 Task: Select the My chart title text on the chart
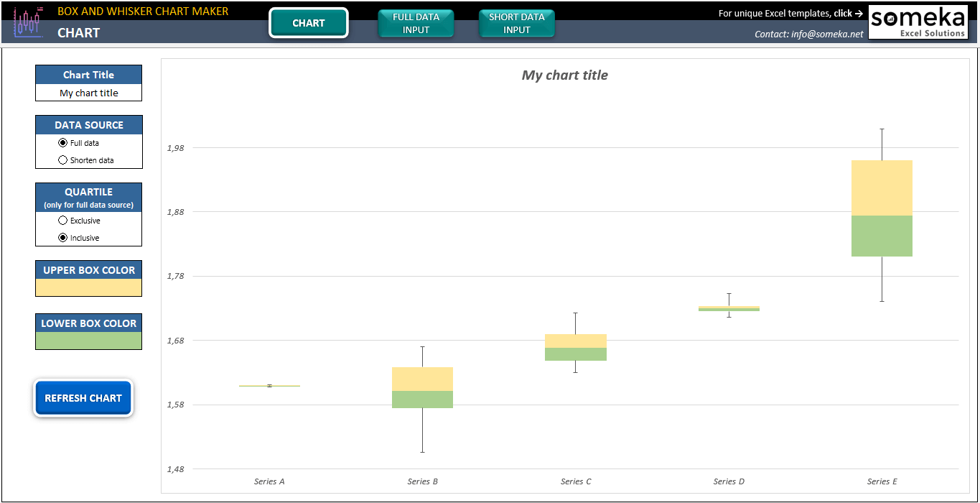pyautogui.click(x=564, y=75)
